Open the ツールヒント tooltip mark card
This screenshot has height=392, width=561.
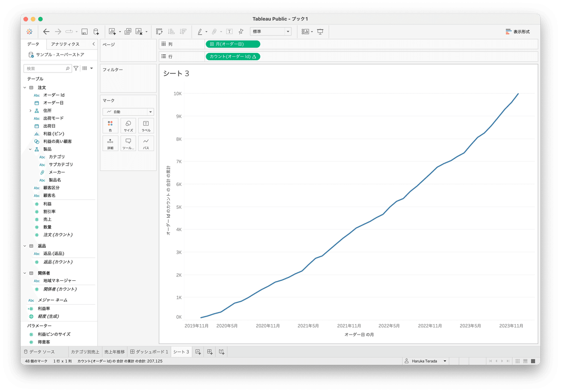[128, 143]
